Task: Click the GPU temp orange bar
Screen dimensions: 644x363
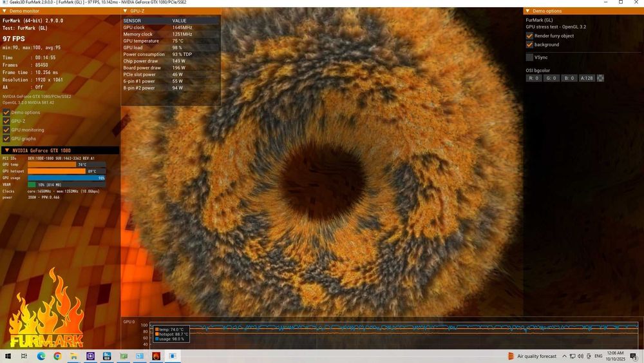Action: coord(52,164)
